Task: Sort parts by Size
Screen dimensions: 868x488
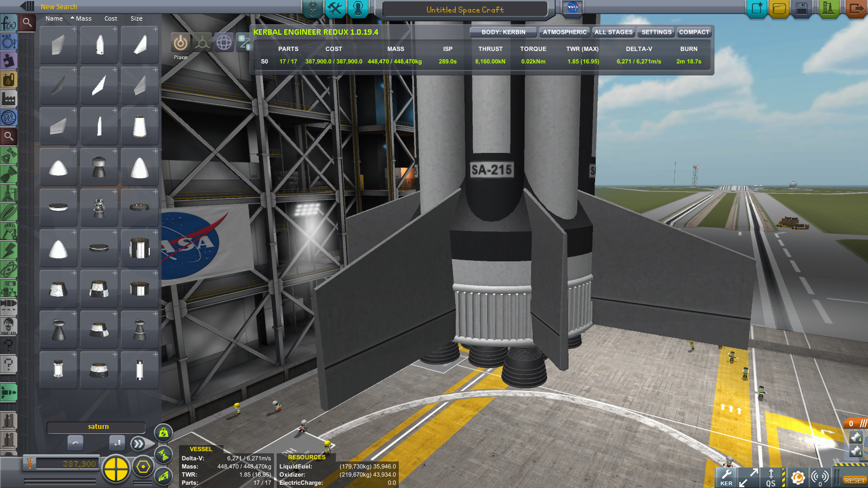Action: 136,18
